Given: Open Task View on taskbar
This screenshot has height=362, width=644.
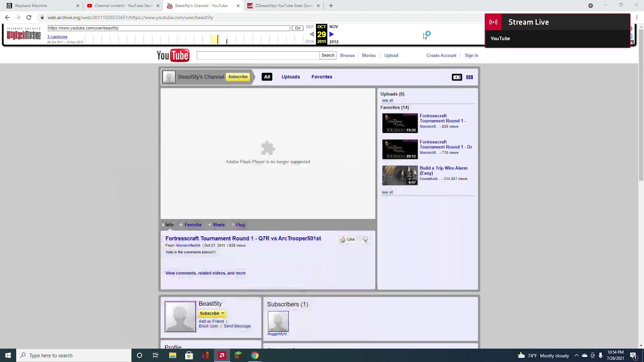Looking at the screenshot, I should tap(155, 355).
